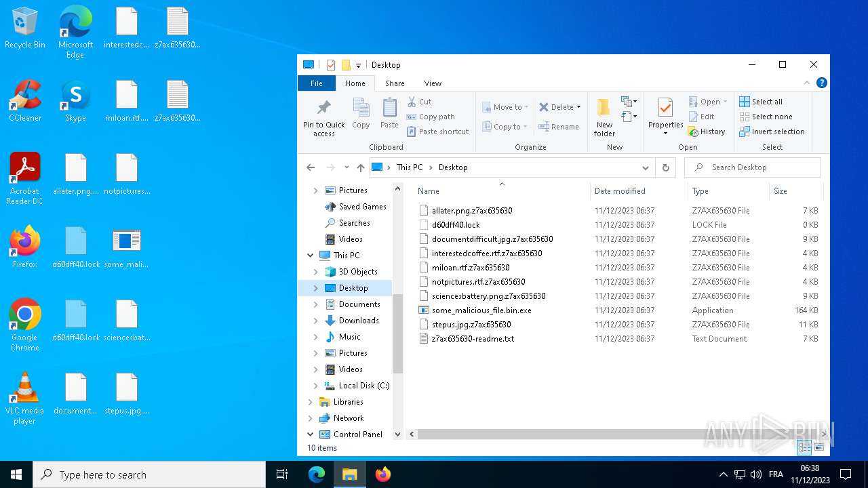Open the address bar history dropdown
Viewport: 868px width, 488px height.
646,167
